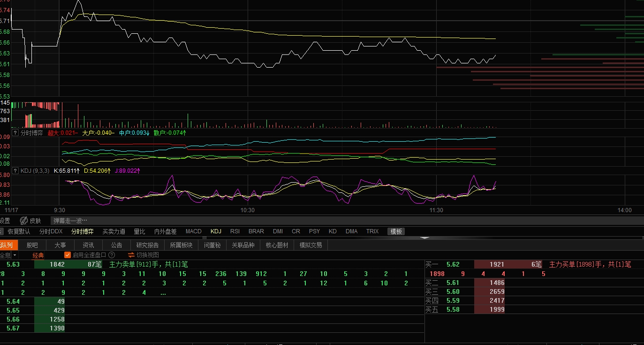Select the 分时DDX indicator
The width and height of the screenshot is (644, 345).
click(x=51, y=231)
